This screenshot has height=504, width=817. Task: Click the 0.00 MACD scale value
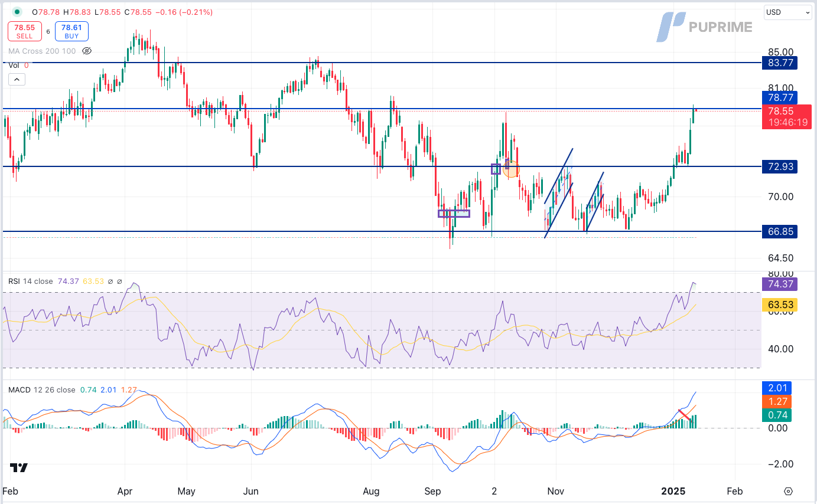(778, 428)
